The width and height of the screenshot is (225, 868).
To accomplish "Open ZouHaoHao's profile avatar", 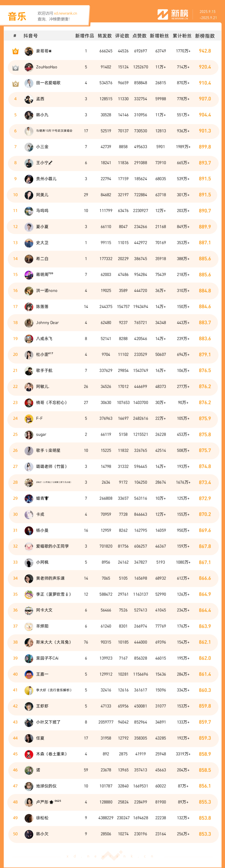I will pyautogui.click(x=29, y=67).
